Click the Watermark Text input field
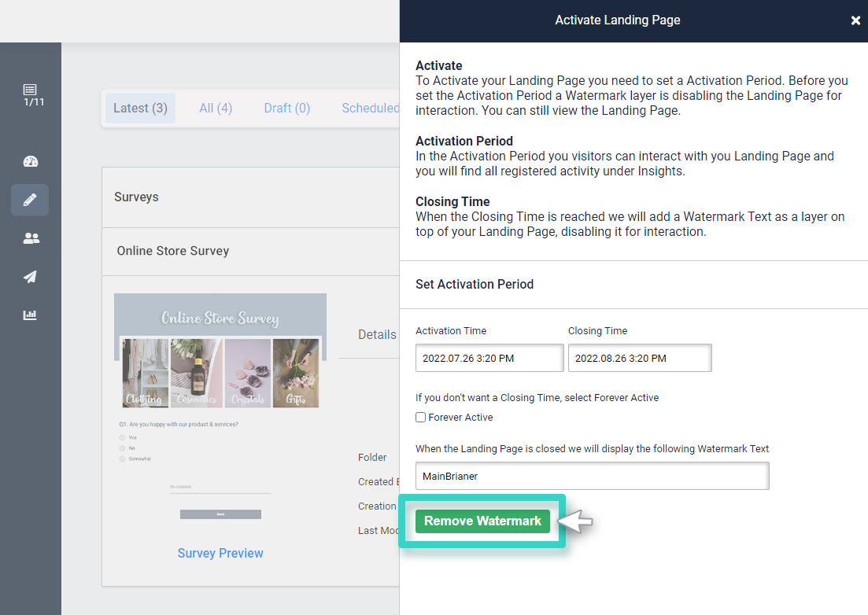The image size is (868, 615). tap(593, 476)
